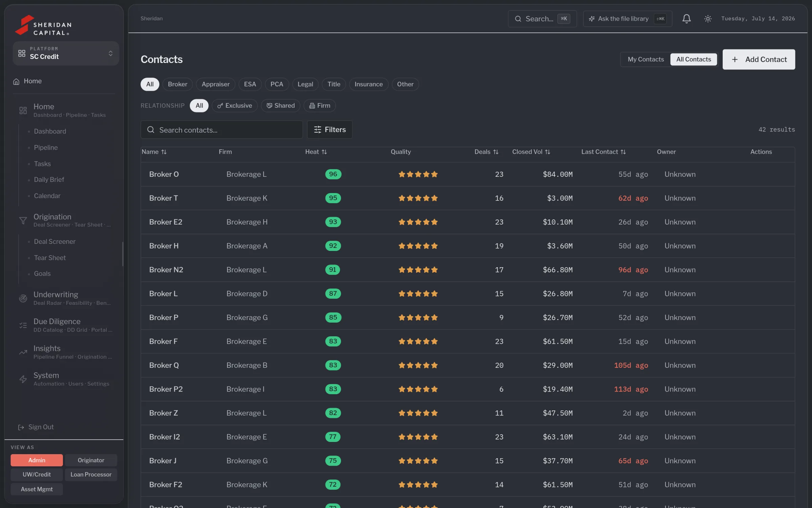The width and height of the screenshot is (812, 508).
Task: Select Shared relationship filter
Action: coord(280,106)
